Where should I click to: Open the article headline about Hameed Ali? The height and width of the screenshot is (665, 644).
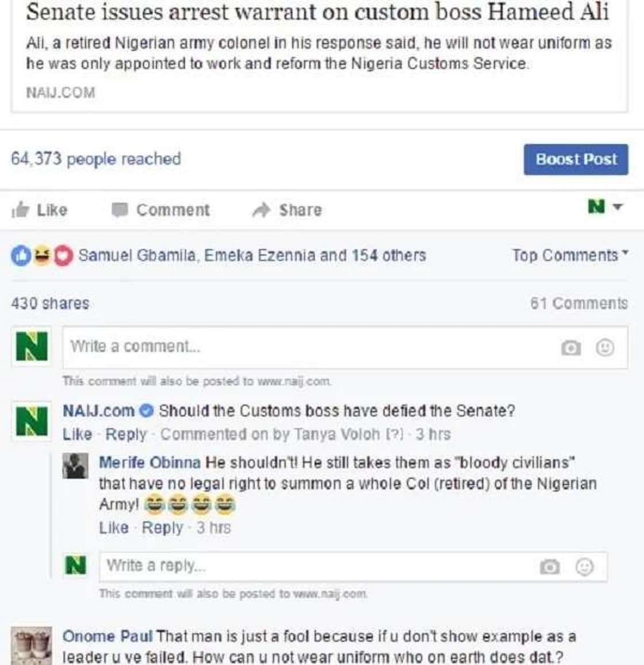[317, 13]
